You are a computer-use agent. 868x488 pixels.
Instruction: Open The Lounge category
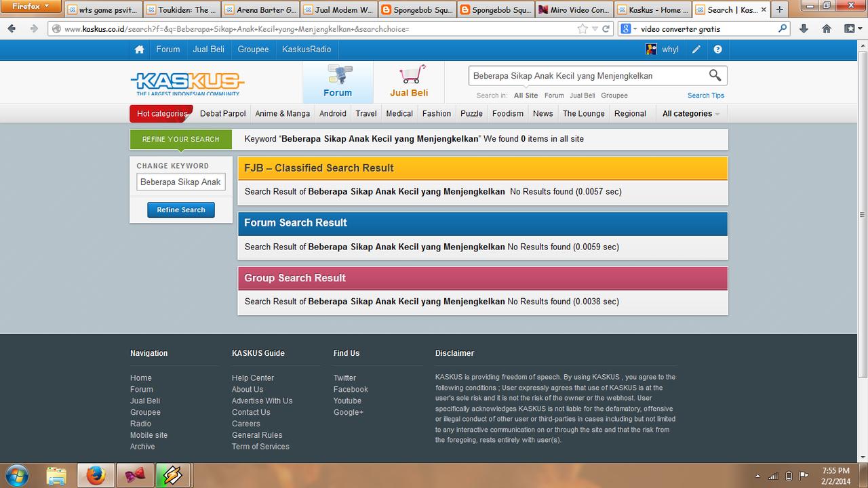coord(584,114)
